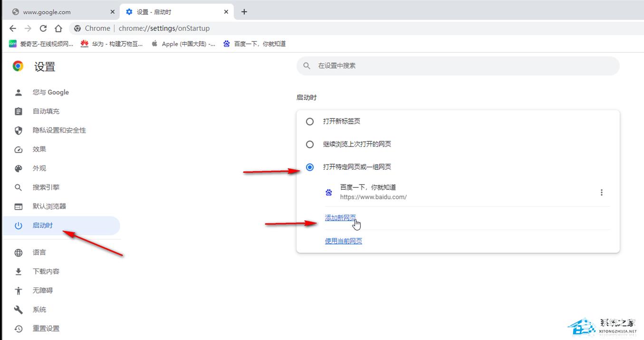Click the 启动时 section heading text

[307, 97]
